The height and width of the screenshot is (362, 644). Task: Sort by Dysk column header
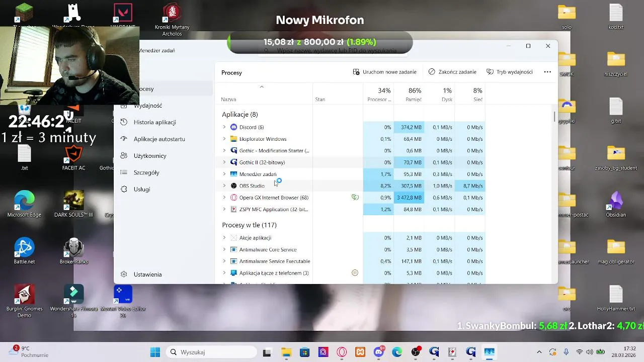point(439,94)
